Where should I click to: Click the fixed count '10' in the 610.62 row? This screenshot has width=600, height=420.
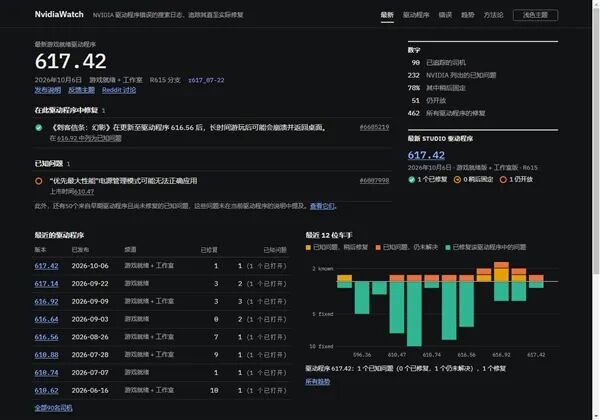click(x=214, y=390)
